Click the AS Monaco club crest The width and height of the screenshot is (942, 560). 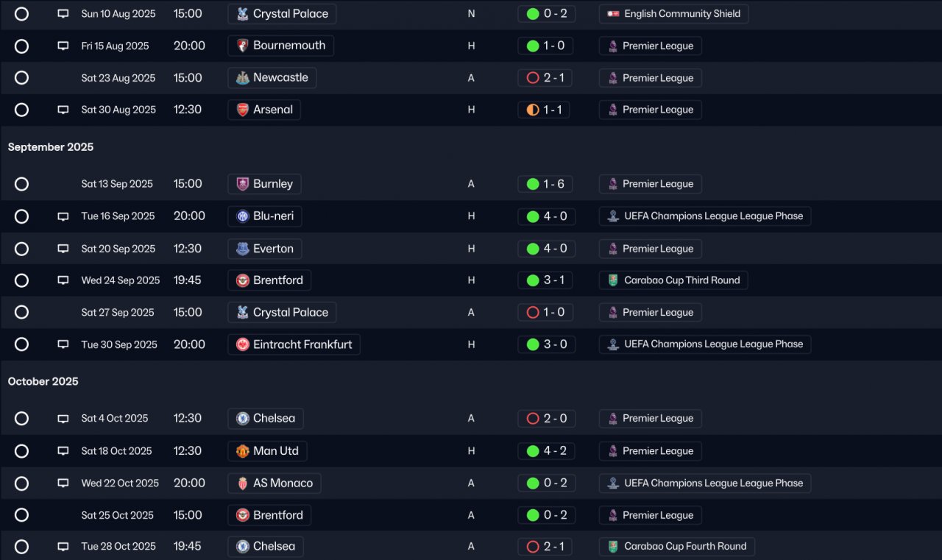243,483
